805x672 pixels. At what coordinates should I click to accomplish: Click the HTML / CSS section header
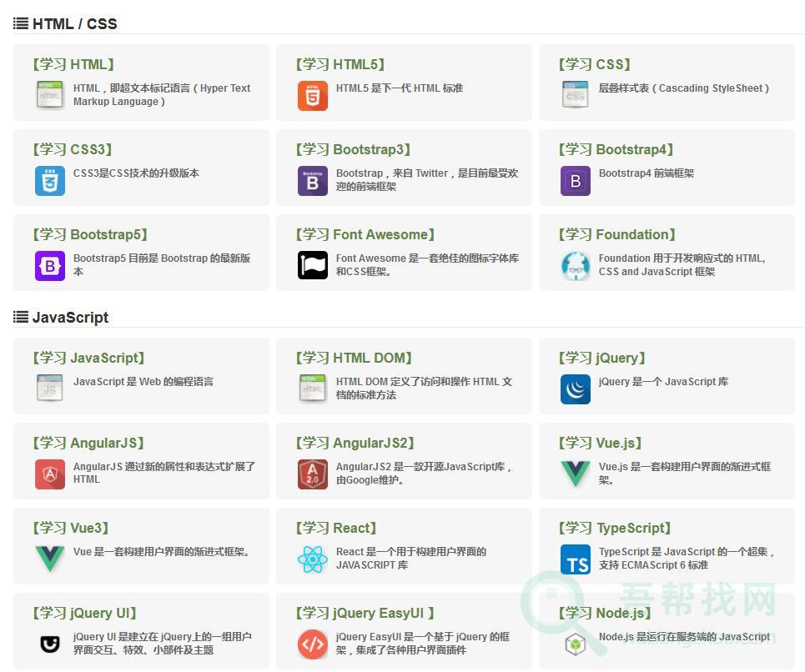coord(74,24)
